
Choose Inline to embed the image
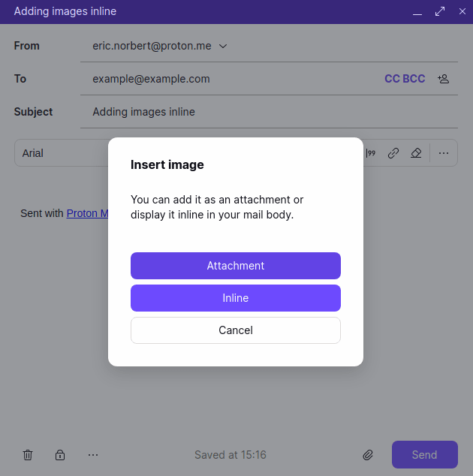pyautogui.click(x=236, y=298)
